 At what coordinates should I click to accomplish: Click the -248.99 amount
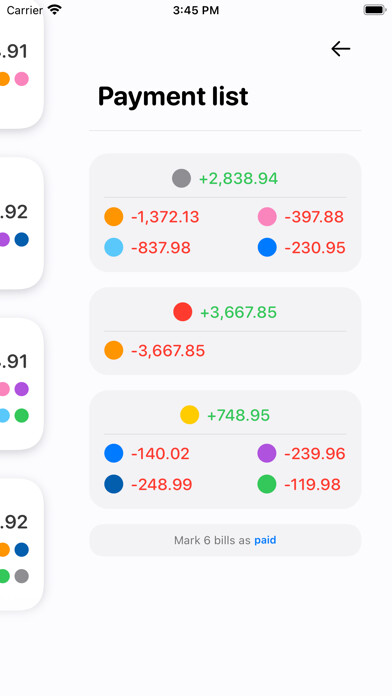[162, 484]
